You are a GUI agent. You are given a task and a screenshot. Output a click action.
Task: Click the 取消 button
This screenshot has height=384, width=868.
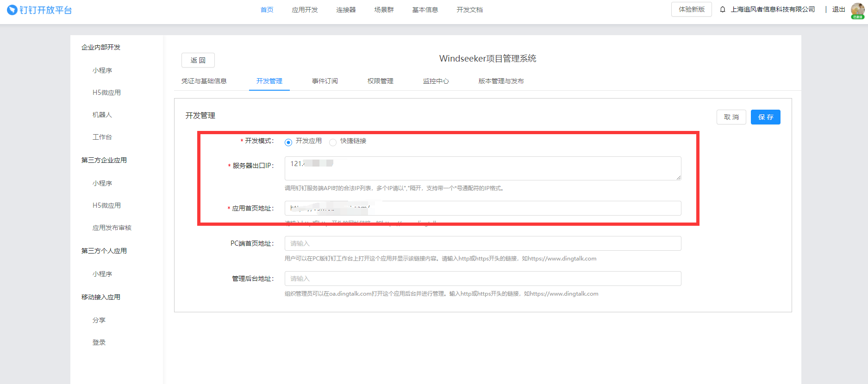click(731, 117)
